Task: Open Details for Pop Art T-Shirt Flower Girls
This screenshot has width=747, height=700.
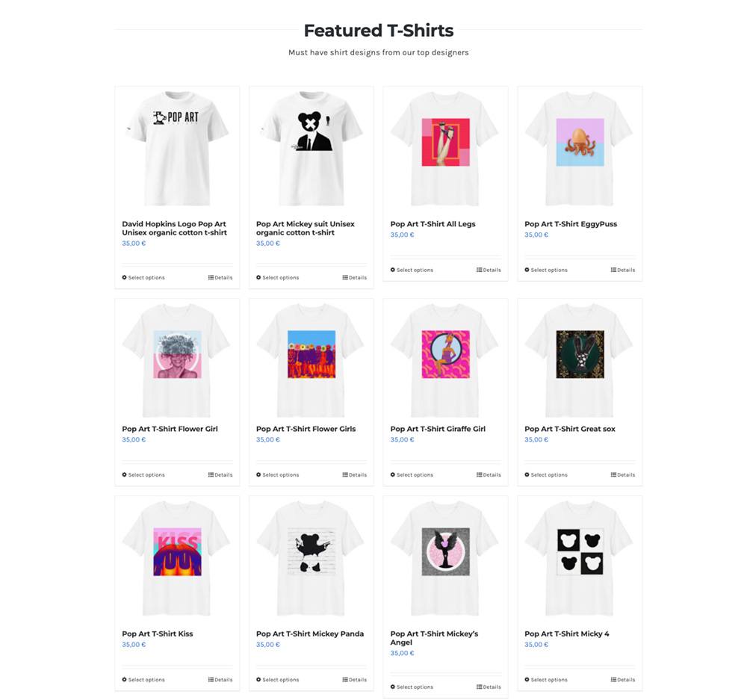Action: coord(354,474)
